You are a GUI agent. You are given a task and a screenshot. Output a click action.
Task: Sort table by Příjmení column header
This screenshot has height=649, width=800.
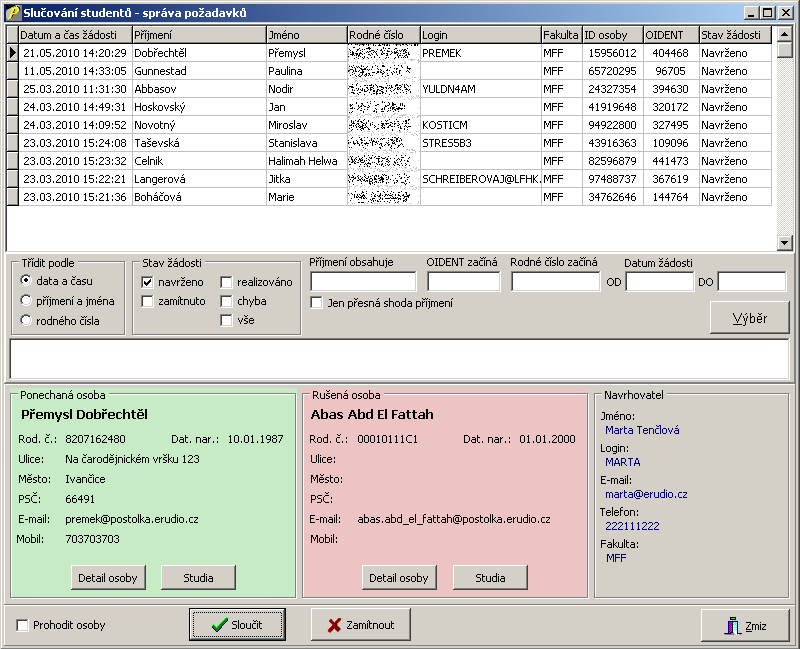[x=198, y=35]
